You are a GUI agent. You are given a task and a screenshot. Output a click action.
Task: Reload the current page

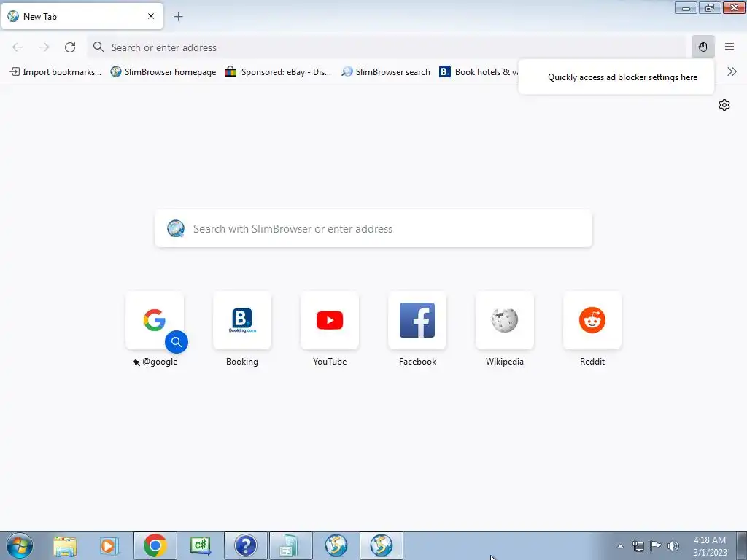[70, 47]
